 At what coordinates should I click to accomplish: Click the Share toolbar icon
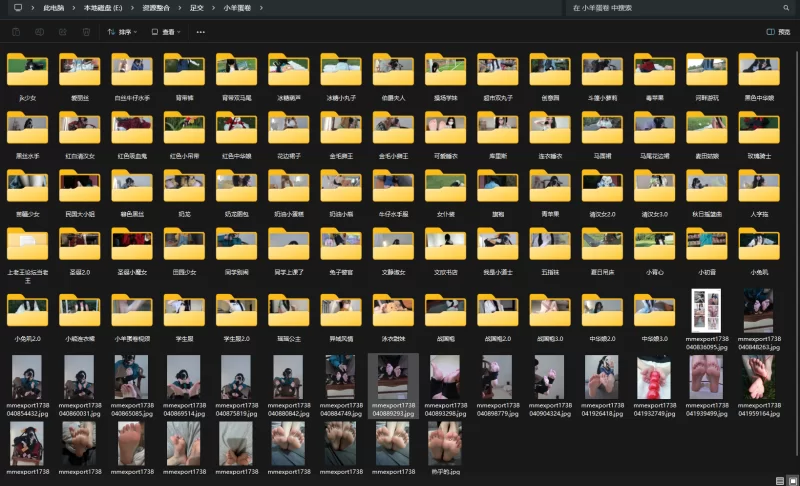[x=63, y=32]
